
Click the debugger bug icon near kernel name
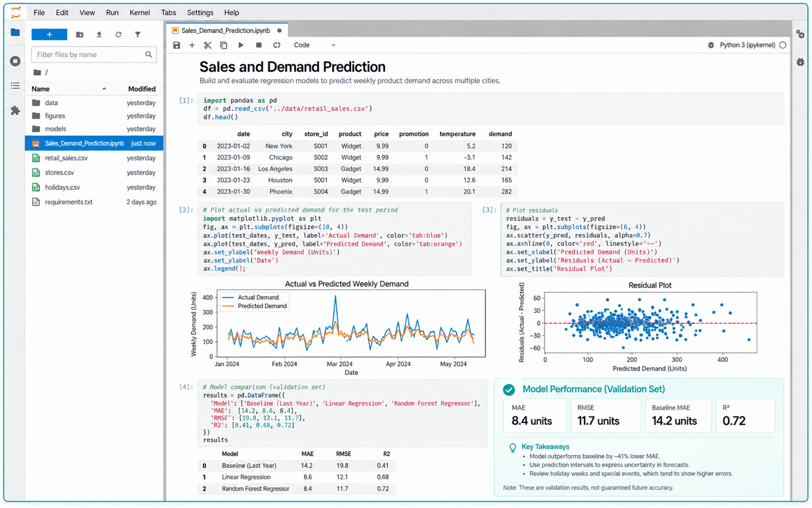tap(711, 45)
